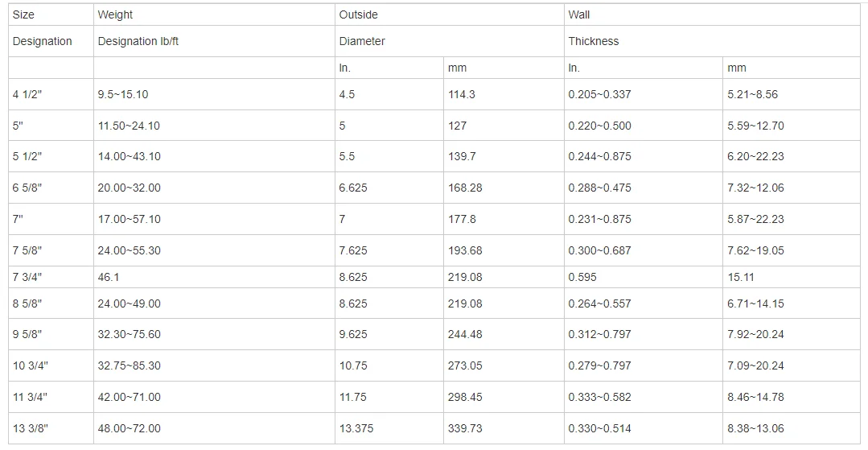Image resolution: width=868 pixels, height=450 pixels.
Task: Select the 0.595 wall thickness cell
Action: [644, 277]
